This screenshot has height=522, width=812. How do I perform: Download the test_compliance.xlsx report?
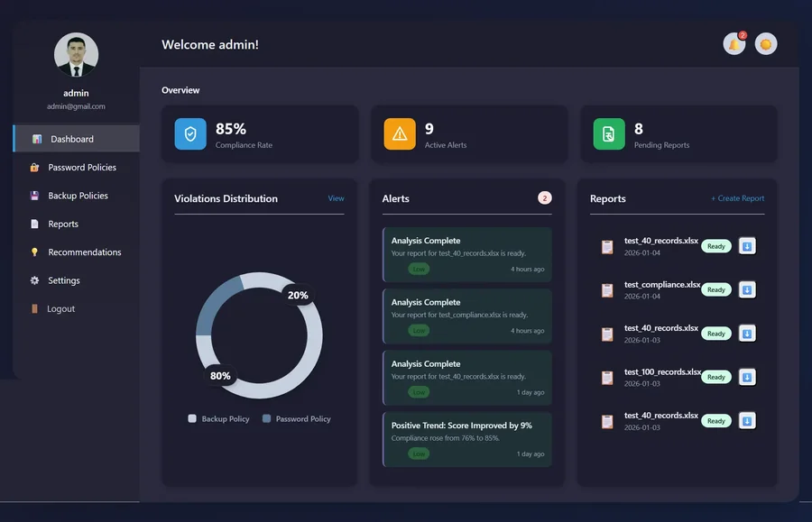(x=747, y=289)
